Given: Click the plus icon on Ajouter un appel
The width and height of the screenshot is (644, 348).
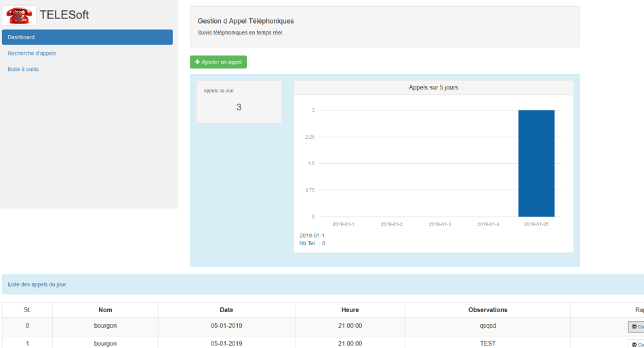Looking at the screenshot, I should pos(197,62).
